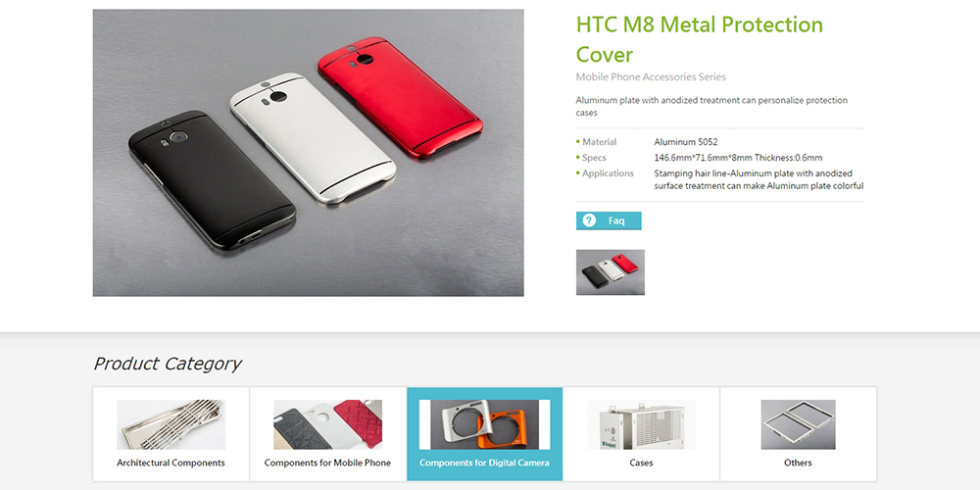Click the main HTC M8 product photo

point(308,153)
